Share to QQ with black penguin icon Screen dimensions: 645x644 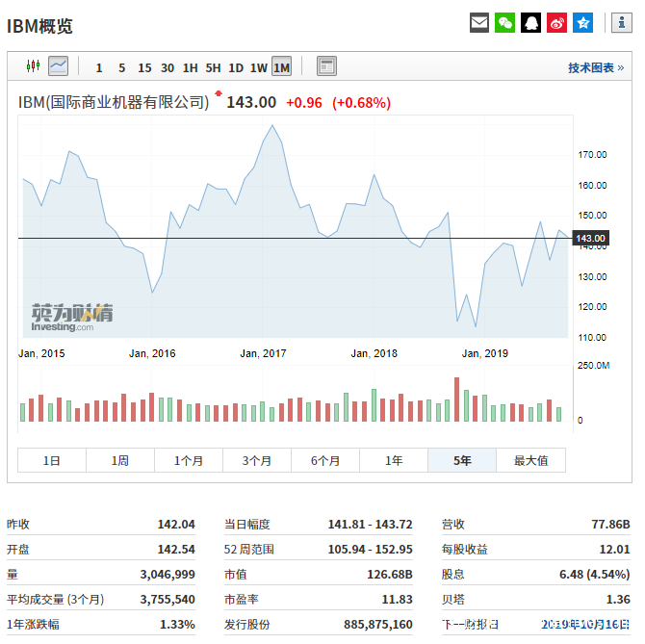coord(530,22)
